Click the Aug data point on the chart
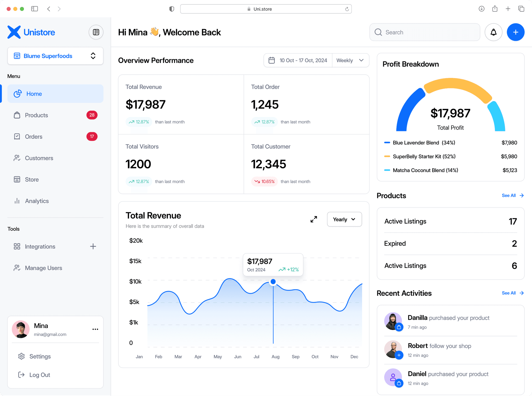532x396 pixels. tap(273, 282)
